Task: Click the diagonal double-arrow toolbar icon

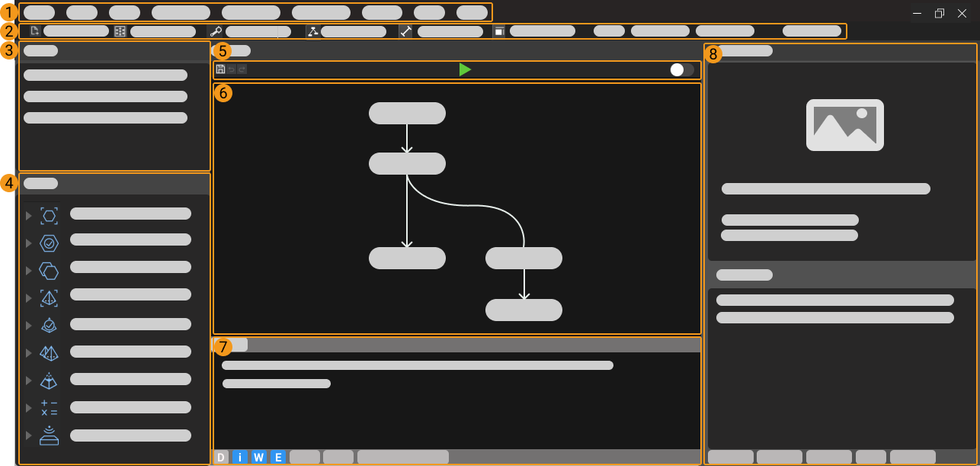Action: 406,31
